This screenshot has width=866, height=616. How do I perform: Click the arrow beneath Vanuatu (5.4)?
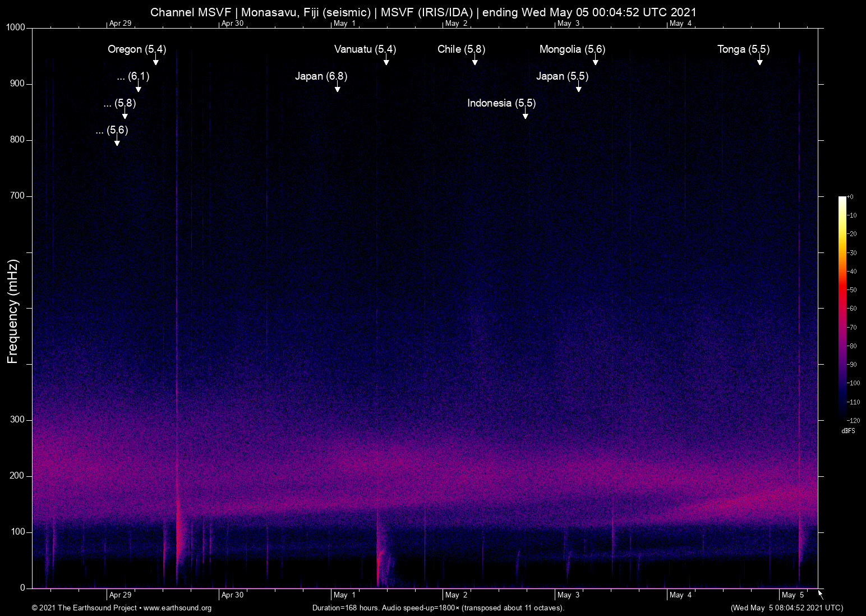tap(386, 62)
